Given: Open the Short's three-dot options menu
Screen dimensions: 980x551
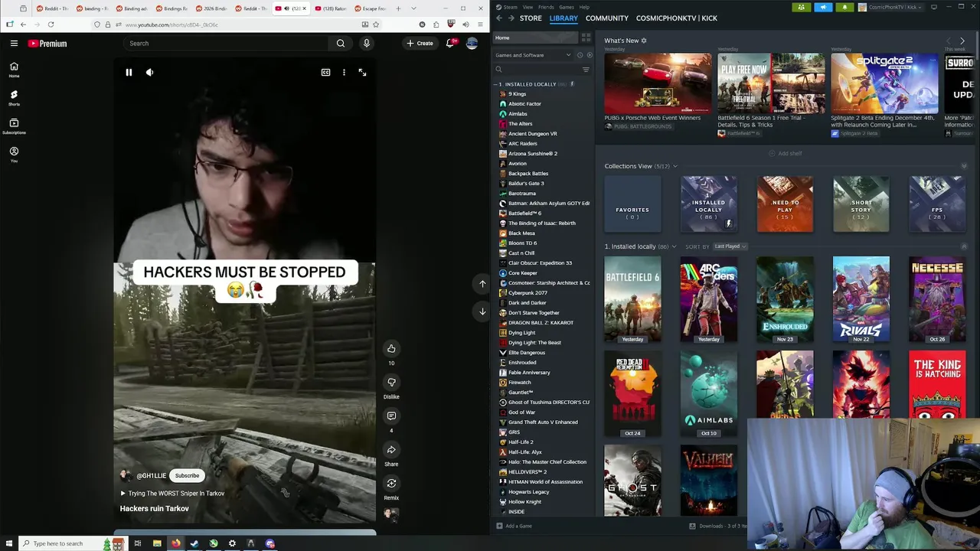Looking at the screenshot, I should (344, 73).
